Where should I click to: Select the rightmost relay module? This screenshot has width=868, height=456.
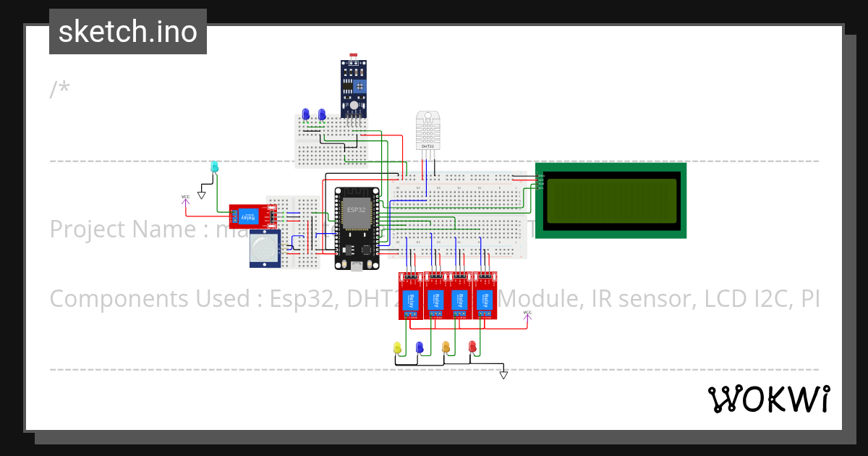coord(487,295)
